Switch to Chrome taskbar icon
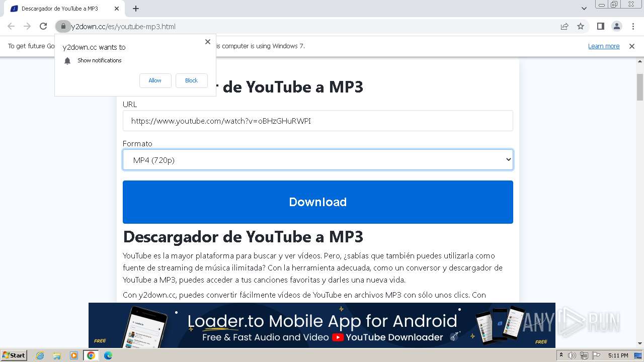644x362 pixels. point(91,355)
